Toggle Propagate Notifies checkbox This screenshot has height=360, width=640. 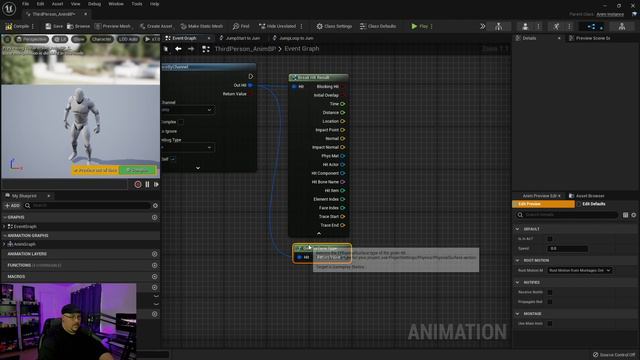(550, 302)
